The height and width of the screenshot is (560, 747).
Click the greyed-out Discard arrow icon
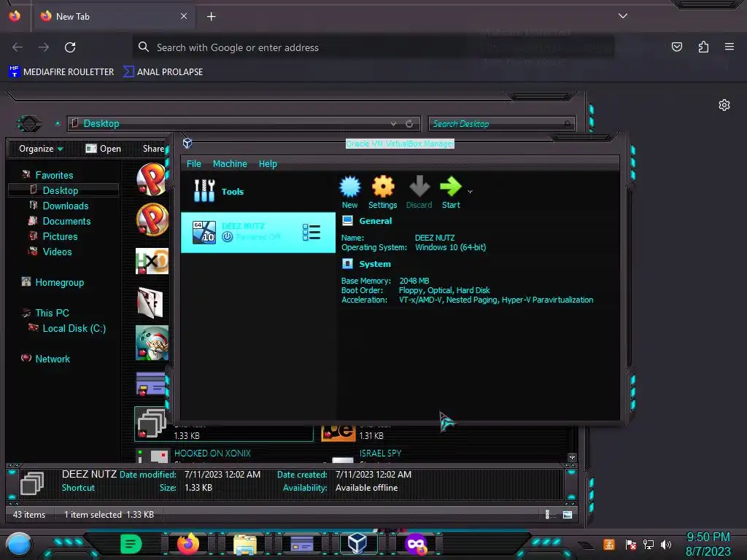(419, 186)
